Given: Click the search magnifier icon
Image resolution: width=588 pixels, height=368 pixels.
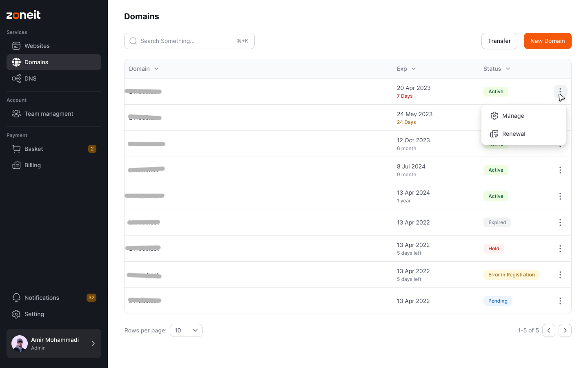Looking at the screenshot, I should (x=133, y=41).
